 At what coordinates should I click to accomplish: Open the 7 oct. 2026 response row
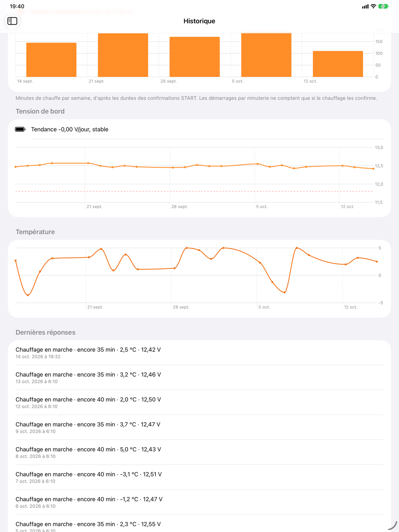199,477
